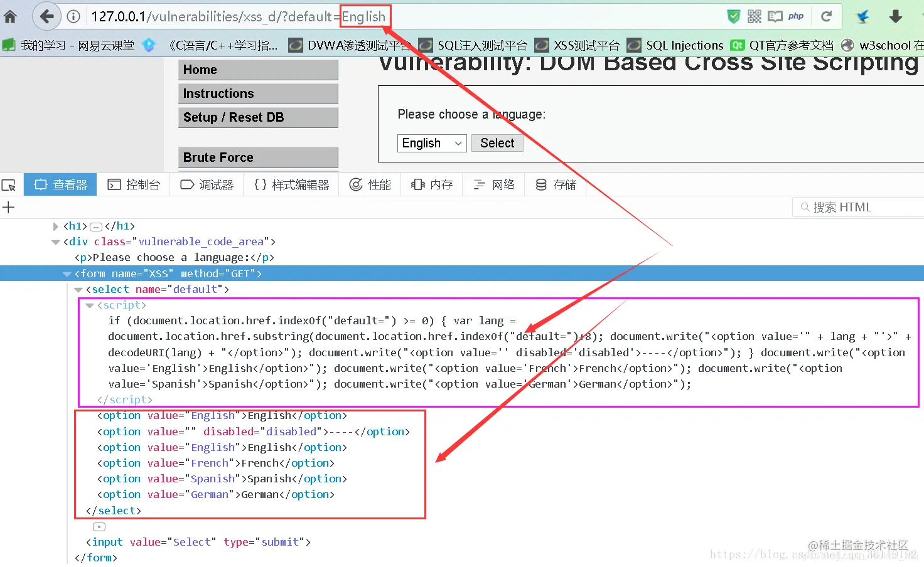
Task: Switch to 样式编辑器 style editor tab
Action: click(291, 184)
